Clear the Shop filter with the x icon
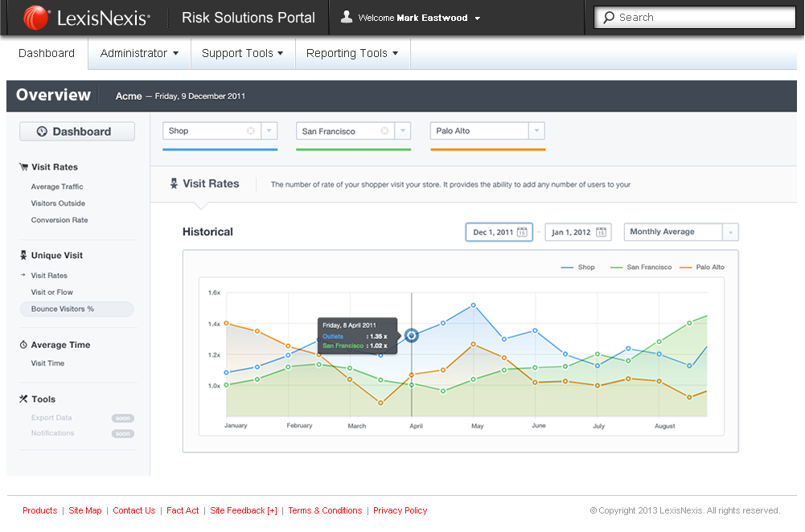The height and width of the screenshot is (532, 805). 250,131
